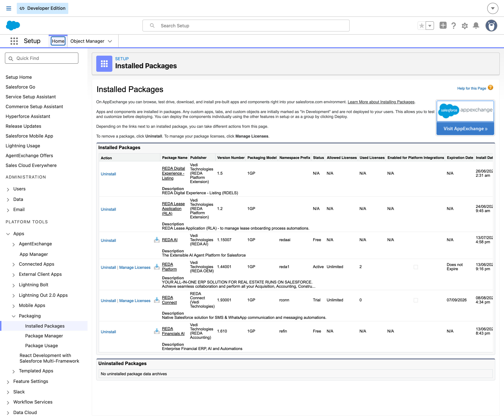This screenshot has height=420, width=504.
Task: Open the notifications bell
Action: coord(476,25)
